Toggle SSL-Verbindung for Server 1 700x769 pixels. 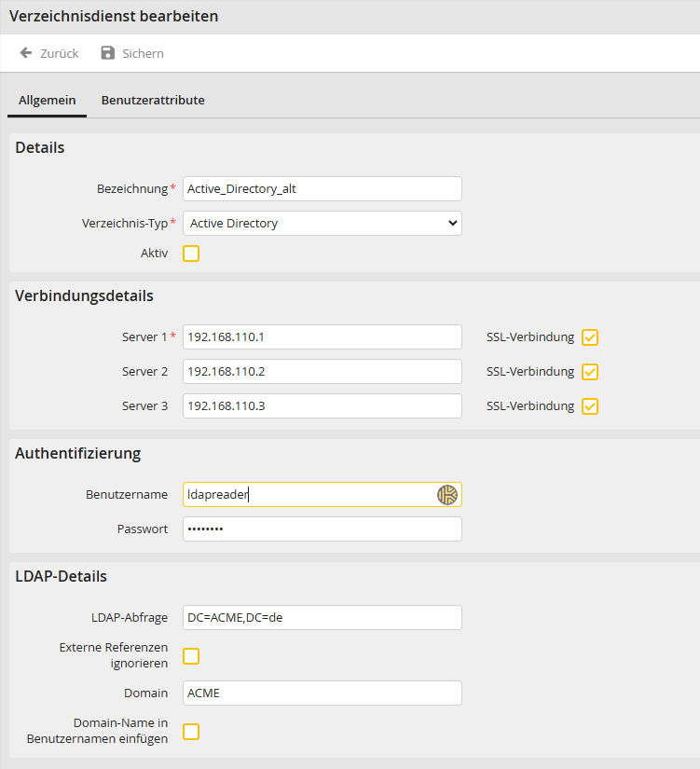(x=590, y=337)
